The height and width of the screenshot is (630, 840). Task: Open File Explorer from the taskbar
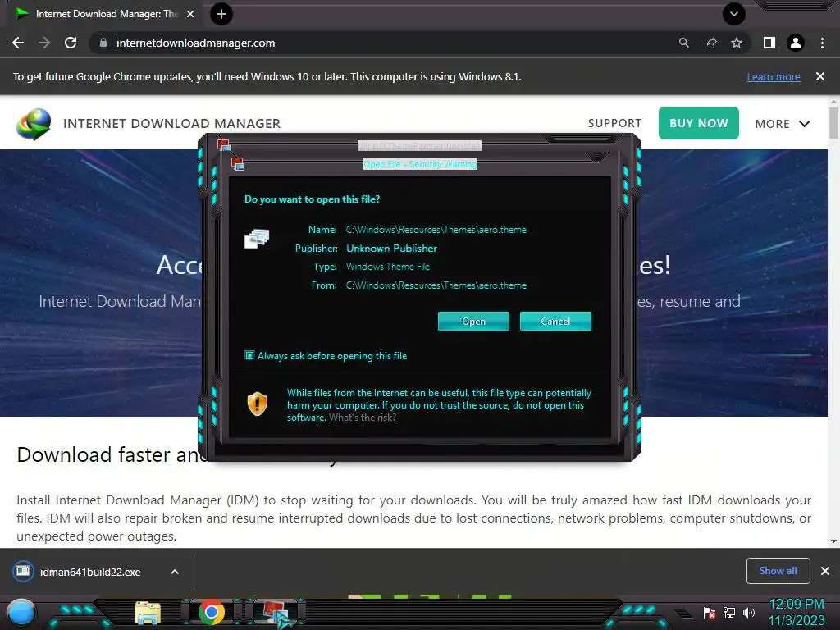(148, 614)
